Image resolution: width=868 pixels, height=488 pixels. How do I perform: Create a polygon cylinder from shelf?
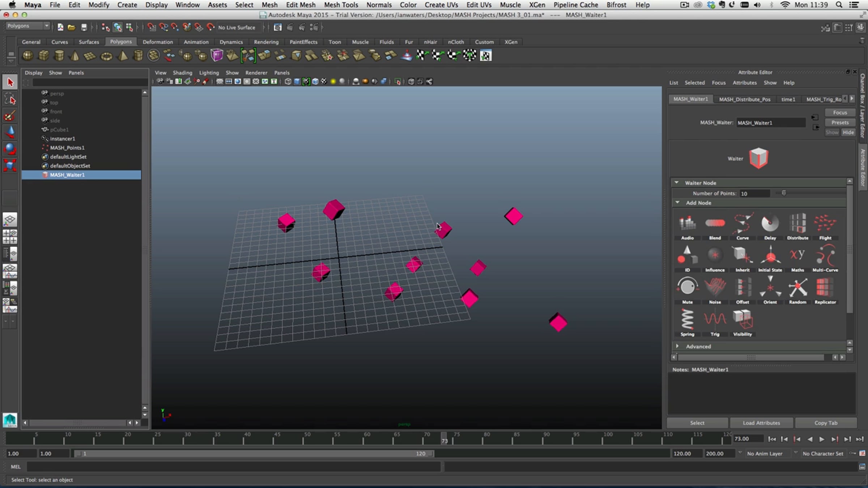pyautogui.click(x=59, y=56)
